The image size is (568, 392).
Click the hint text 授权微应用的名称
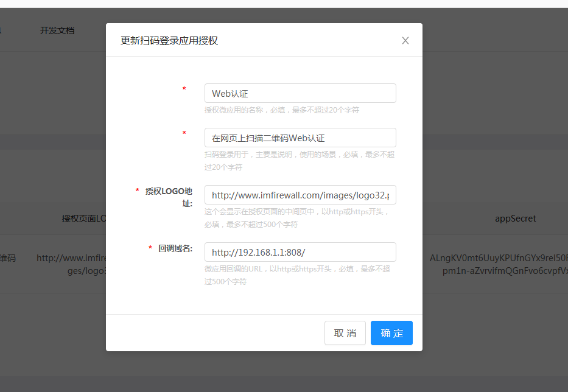point(281,110)
